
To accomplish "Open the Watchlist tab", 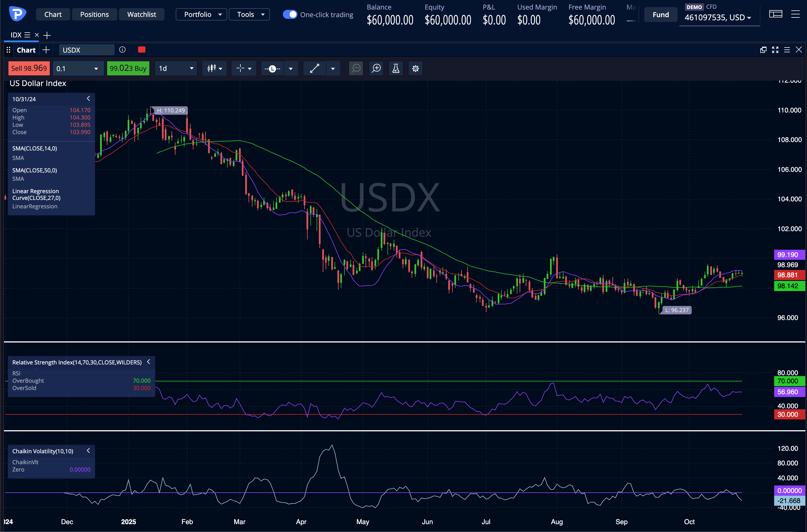I will (x=141, y=15).
